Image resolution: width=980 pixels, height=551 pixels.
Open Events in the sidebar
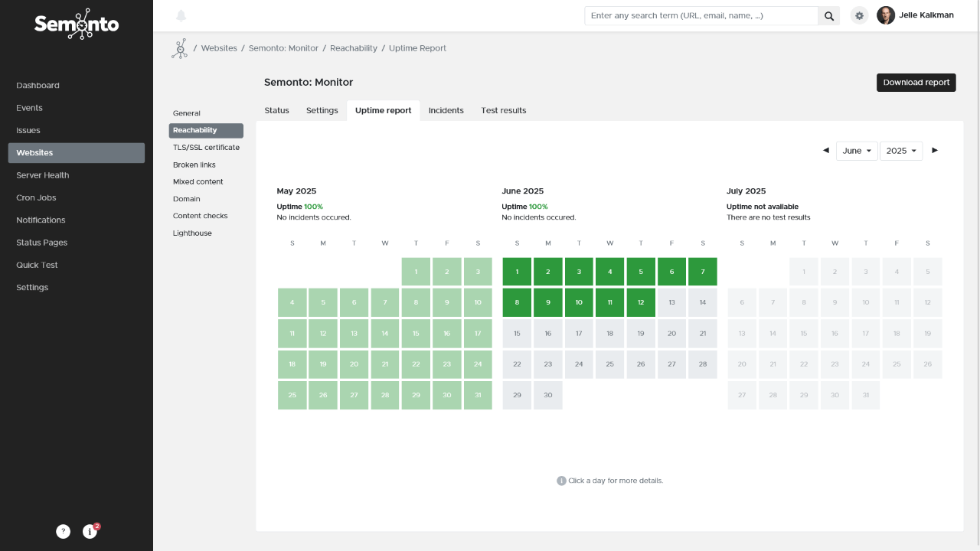[77, 108]
